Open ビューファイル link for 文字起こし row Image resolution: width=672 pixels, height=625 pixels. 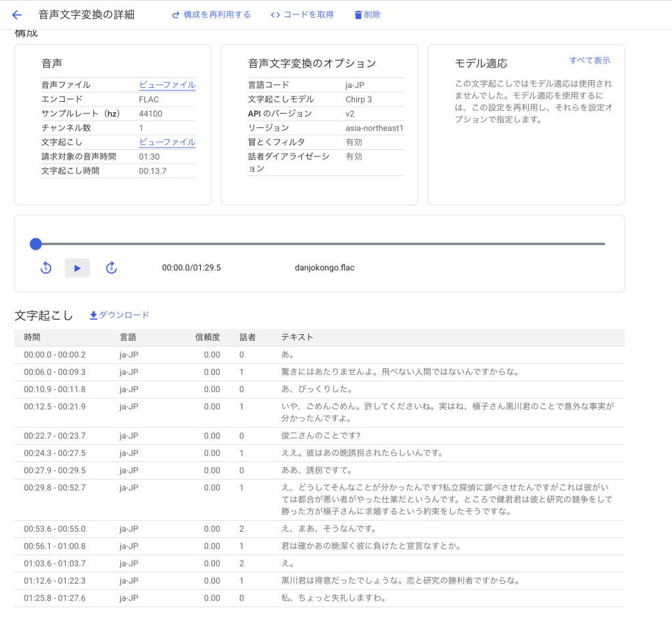pos(167,142)
